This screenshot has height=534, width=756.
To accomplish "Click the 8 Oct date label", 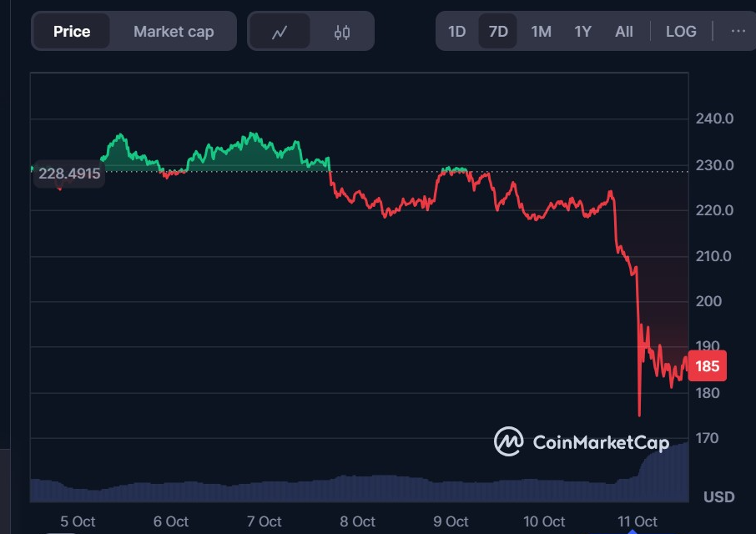I will pyautogui.click(x=358, y=521).
